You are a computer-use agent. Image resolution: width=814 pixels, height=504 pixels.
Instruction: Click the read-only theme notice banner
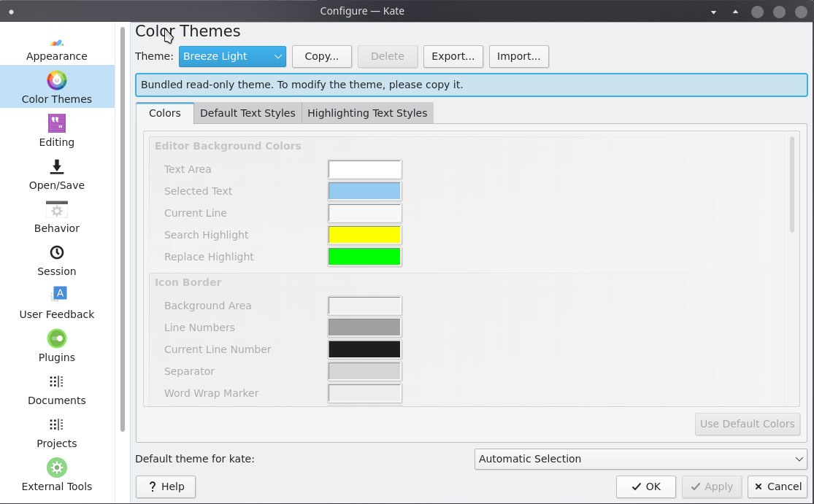472,85
